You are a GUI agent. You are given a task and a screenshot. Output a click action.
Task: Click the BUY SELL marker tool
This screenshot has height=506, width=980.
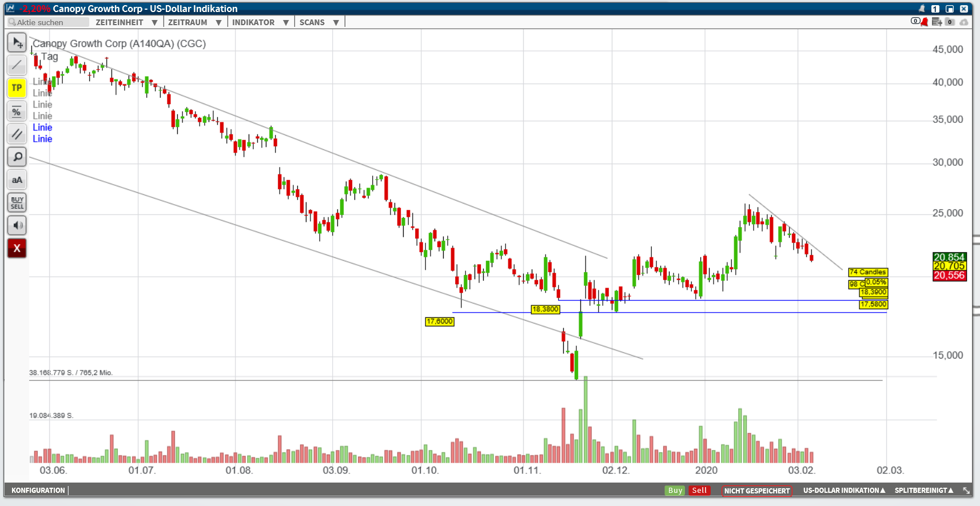(17, 202)
